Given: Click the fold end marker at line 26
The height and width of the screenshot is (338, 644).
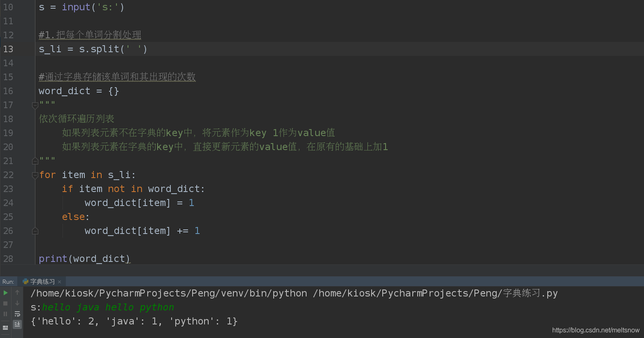Looking at the screenshot, I should click(35, 231).
